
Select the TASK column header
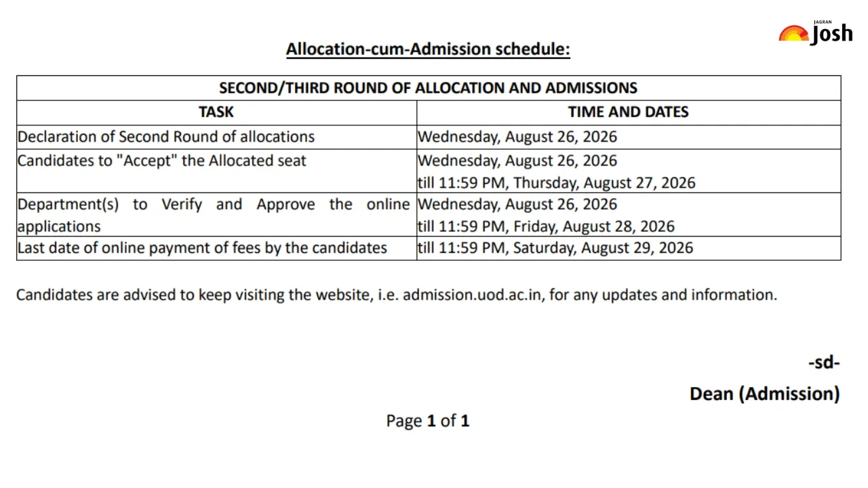tap(216, 113)
